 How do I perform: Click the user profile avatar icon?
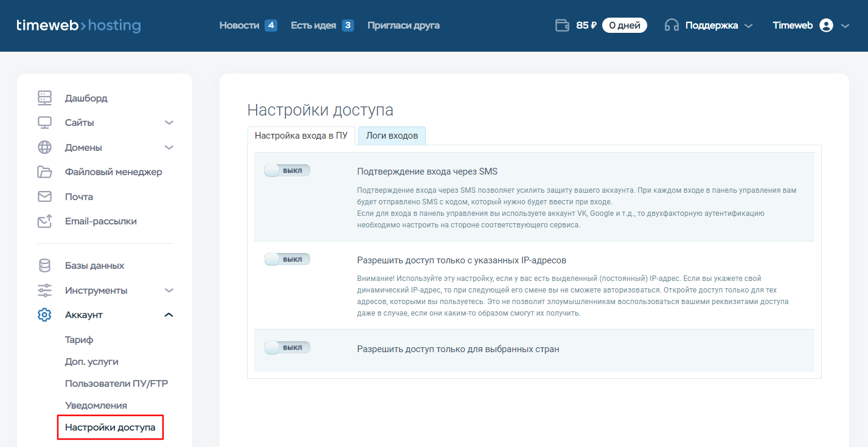point(826,26)
